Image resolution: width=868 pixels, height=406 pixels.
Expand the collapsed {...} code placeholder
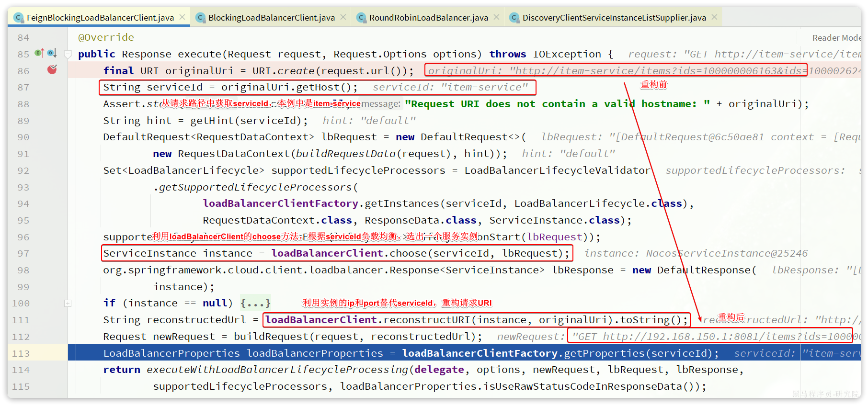coord(255,303)
